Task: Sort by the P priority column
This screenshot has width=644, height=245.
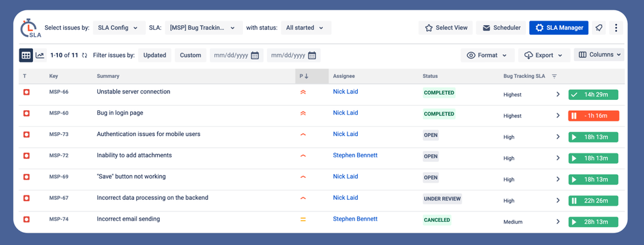Action: tap(312, 76)
